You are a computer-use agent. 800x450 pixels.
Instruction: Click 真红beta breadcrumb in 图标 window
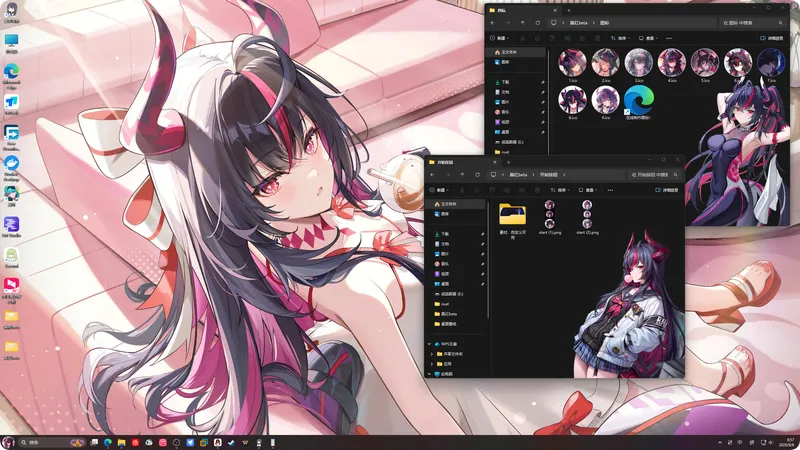579,23
